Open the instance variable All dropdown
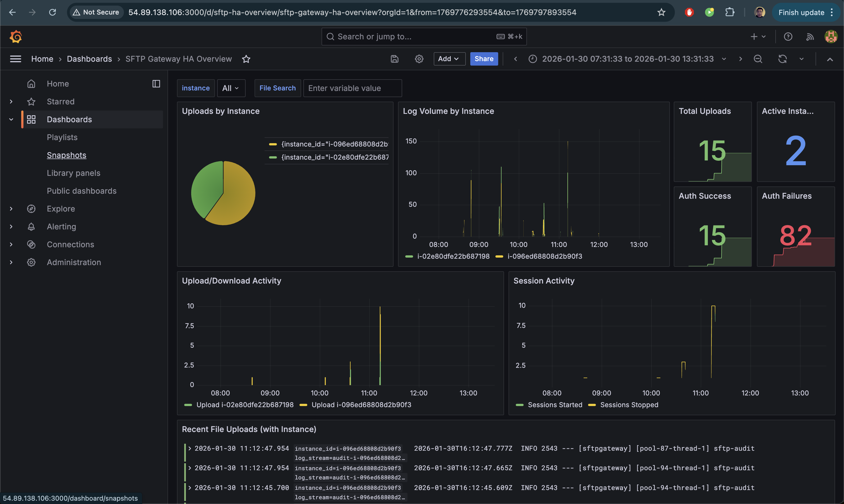844x504 pixels. [231, 88]
